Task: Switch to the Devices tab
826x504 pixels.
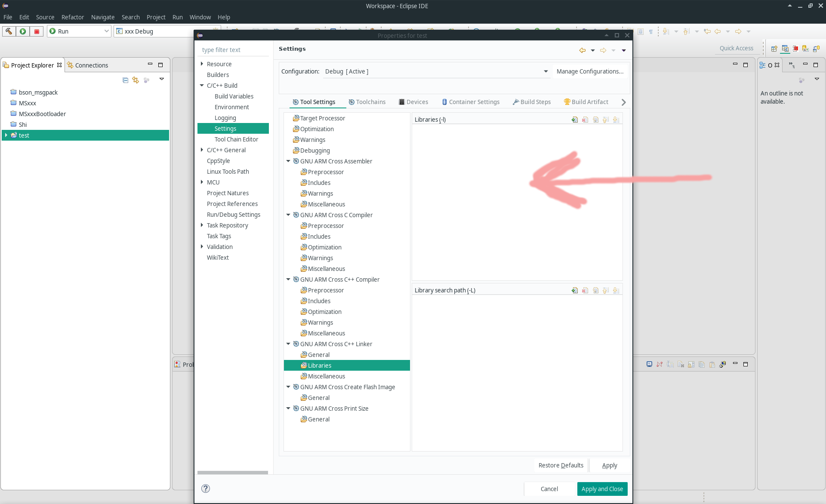Action: coord(413,102)
